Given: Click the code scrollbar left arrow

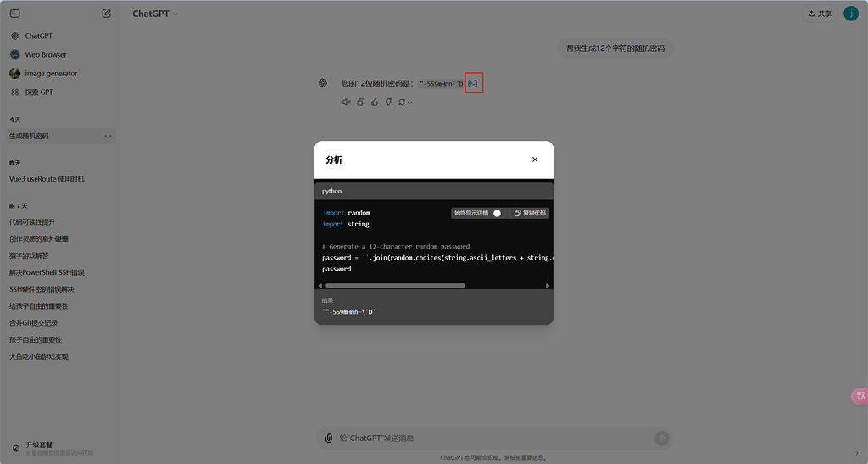Looking at the screenshot, I should tap(320, 286).
